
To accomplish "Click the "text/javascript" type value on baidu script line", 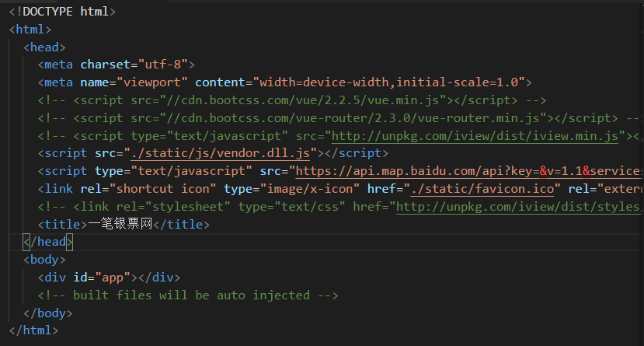I will tap(191, 171).
